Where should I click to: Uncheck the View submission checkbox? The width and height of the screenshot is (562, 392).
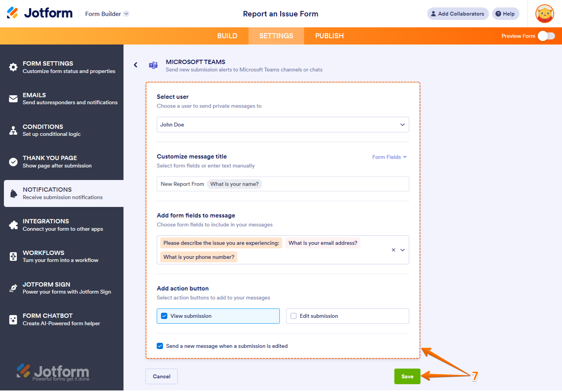tap(164, 315)
